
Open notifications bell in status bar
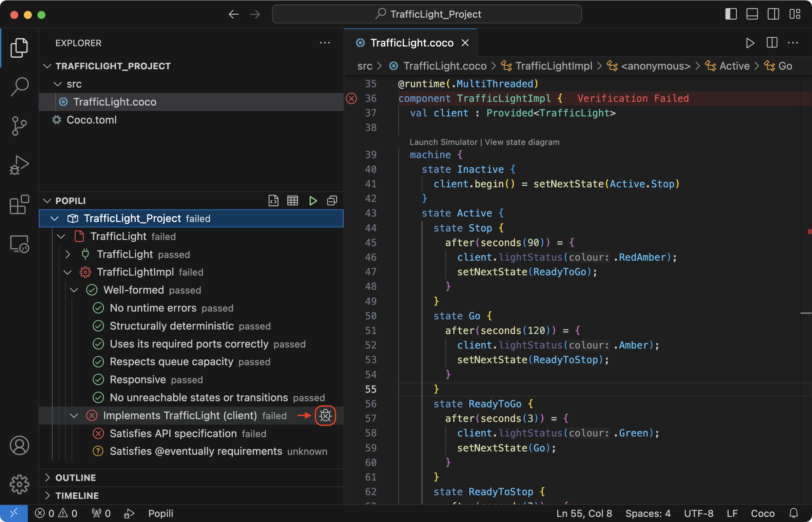(x=794, y=513)
